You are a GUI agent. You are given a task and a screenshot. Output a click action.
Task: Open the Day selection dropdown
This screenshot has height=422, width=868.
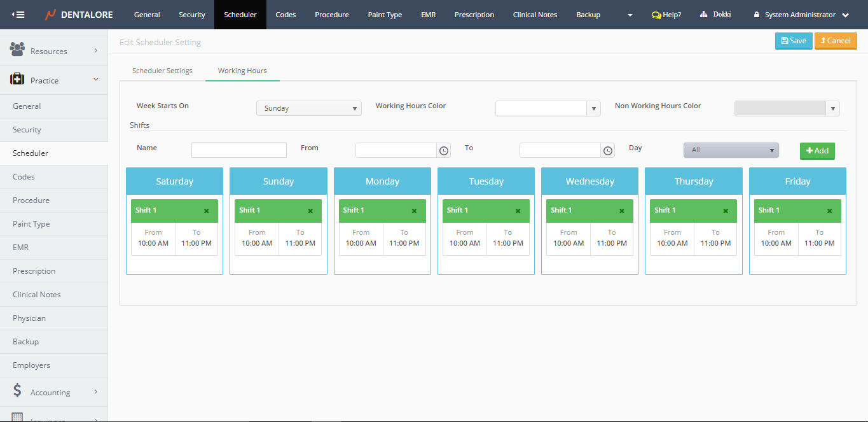click(731, 150)
